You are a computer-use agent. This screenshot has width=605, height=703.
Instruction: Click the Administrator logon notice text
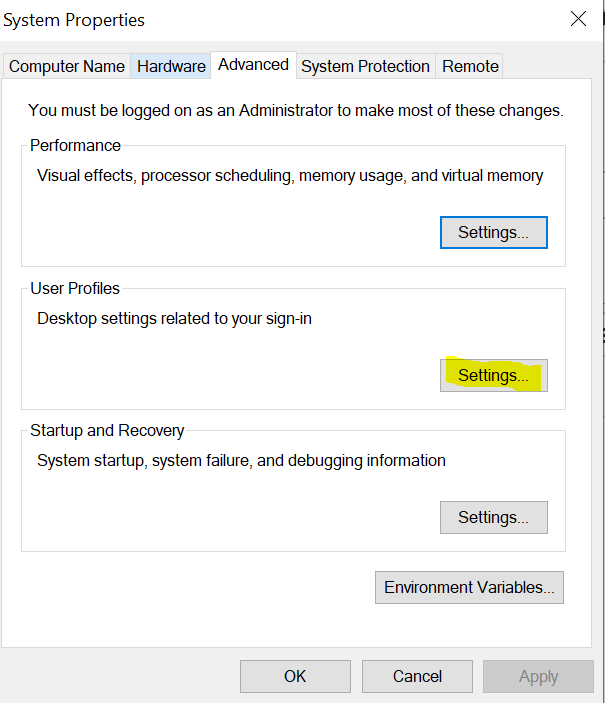(295, 110)
